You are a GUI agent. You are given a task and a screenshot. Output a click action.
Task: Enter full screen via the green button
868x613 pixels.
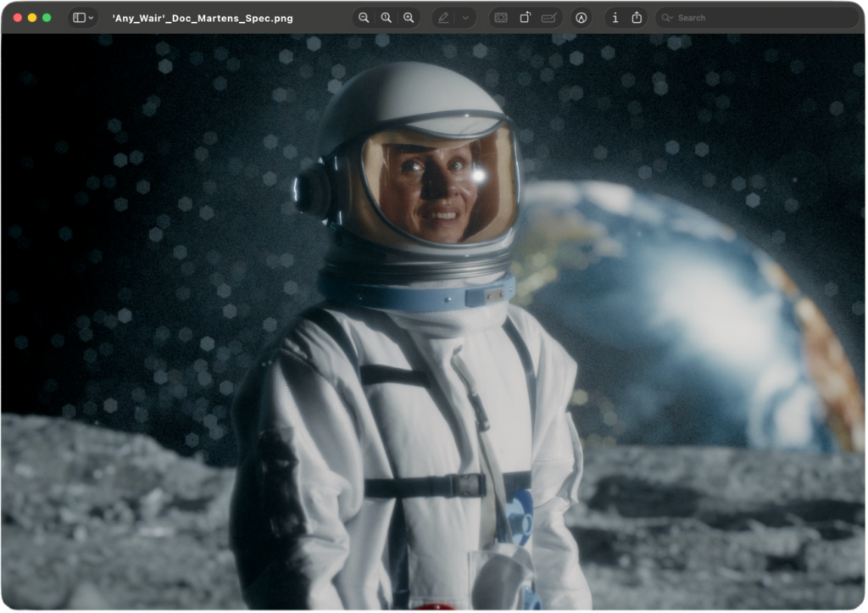[x=47, y=18]
